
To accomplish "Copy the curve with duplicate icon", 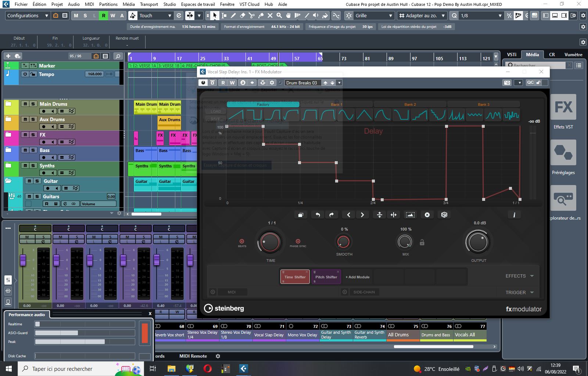I will click(300, 215).
